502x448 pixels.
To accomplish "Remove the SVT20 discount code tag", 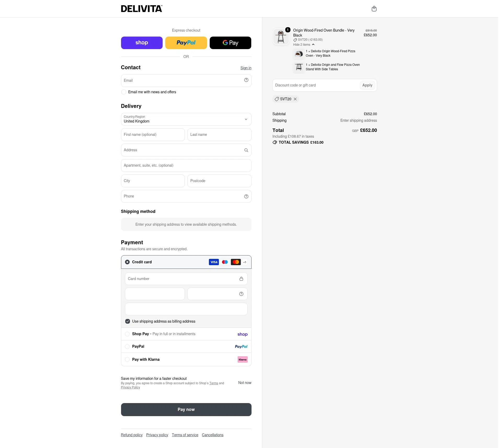I will click(295, 99).
